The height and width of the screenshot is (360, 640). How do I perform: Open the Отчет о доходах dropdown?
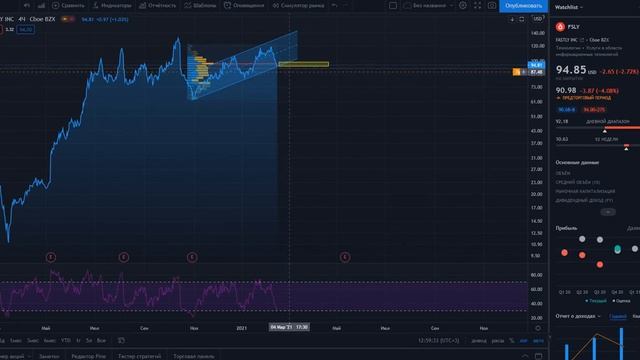(578, 316)
